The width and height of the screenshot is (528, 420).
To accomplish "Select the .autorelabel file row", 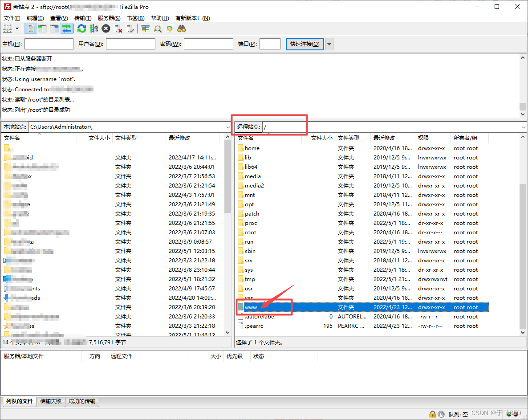I will [x=362, y=317].
